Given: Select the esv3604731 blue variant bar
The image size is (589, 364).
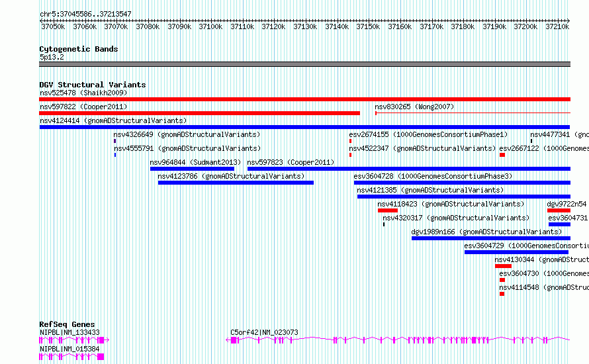Looking at the screenshot, I should (559, 224).
